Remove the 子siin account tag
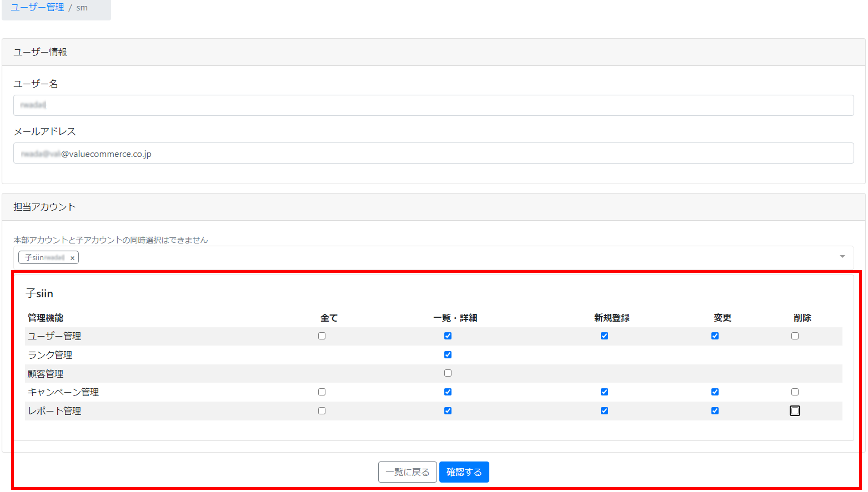This screenshot has height=492, width=868. point(72,258)
